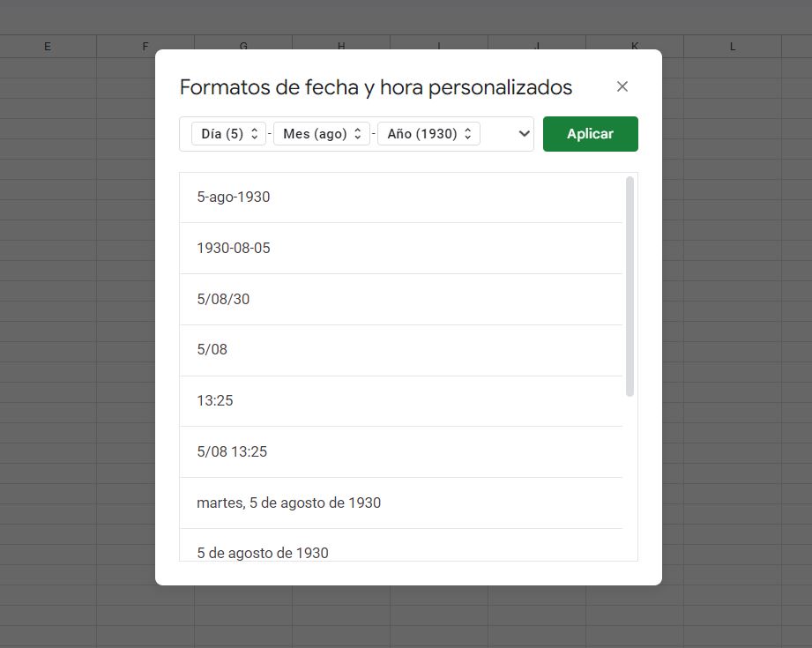Click the Mes chip up-down arrows
The image size is (812, 648).
tap(357, 134)
